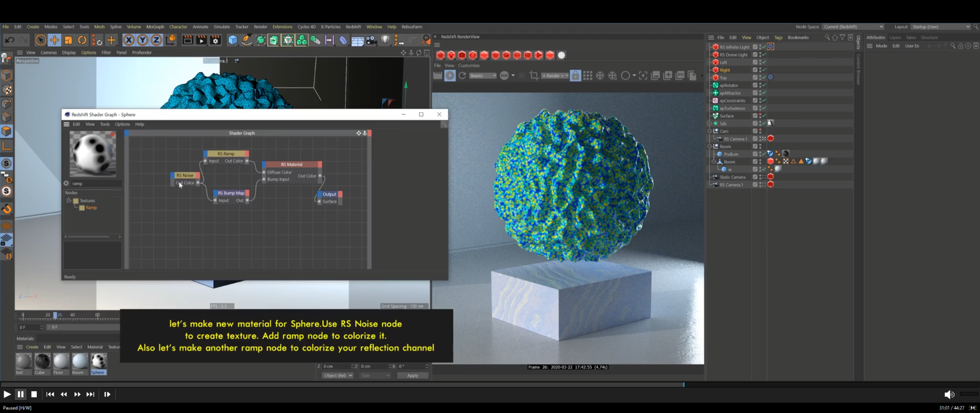980x413 pixels.
Task: Save image snapshot icon in RenderView
Action: tap(655, 75)
